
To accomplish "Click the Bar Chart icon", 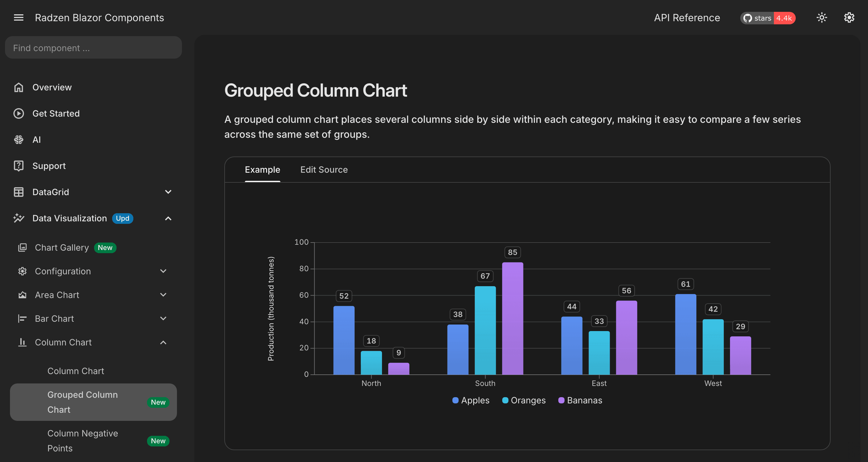I will pos(22,318).
